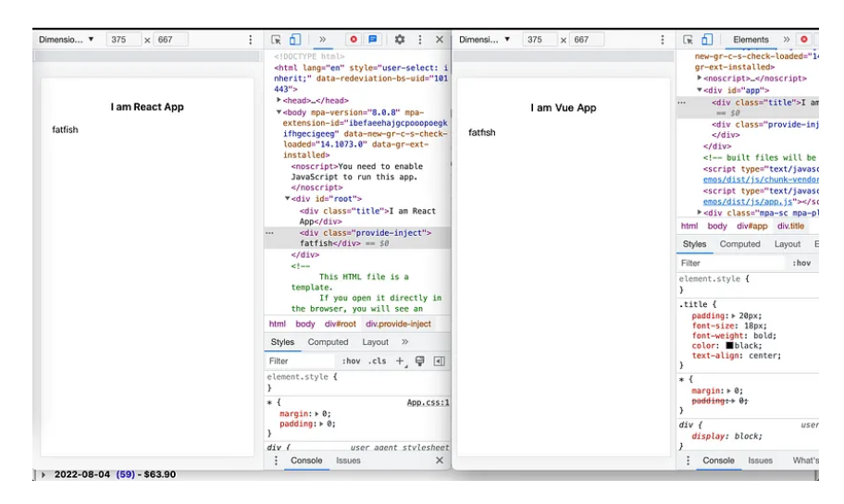The width and height of the screenshot is (844, 504).
Task: Collapse the div id root node
Action: tap(288, 199)
